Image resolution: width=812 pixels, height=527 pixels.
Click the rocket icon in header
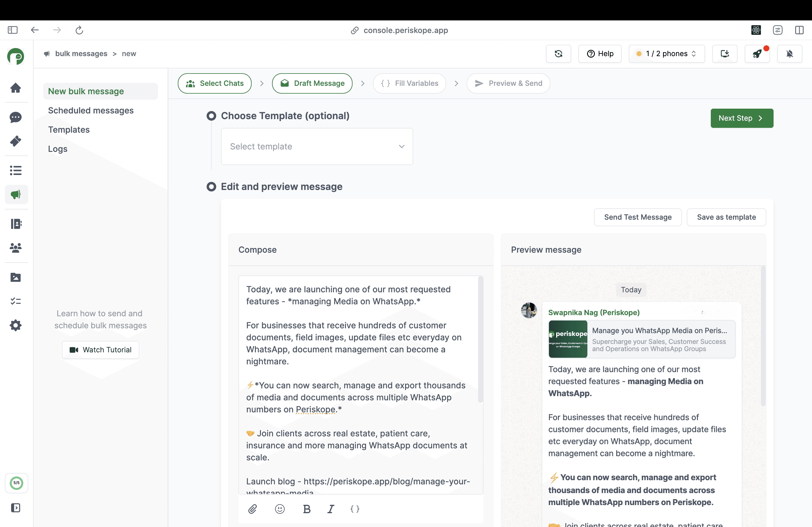click(x=757, y=53)
